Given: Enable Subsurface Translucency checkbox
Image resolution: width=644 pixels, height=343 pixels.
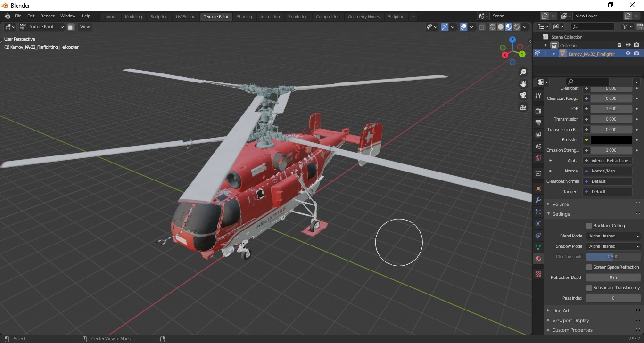Looking at the screenshot, I should click(589, 288).
